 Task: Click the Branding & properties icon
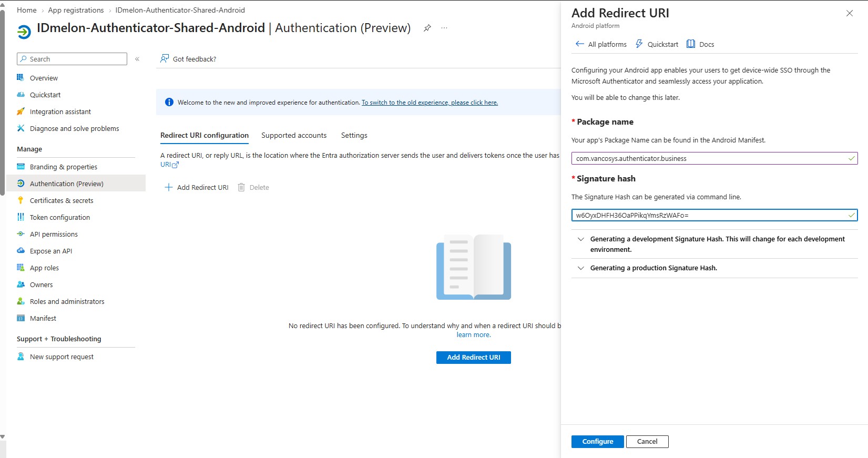[21, 167]
